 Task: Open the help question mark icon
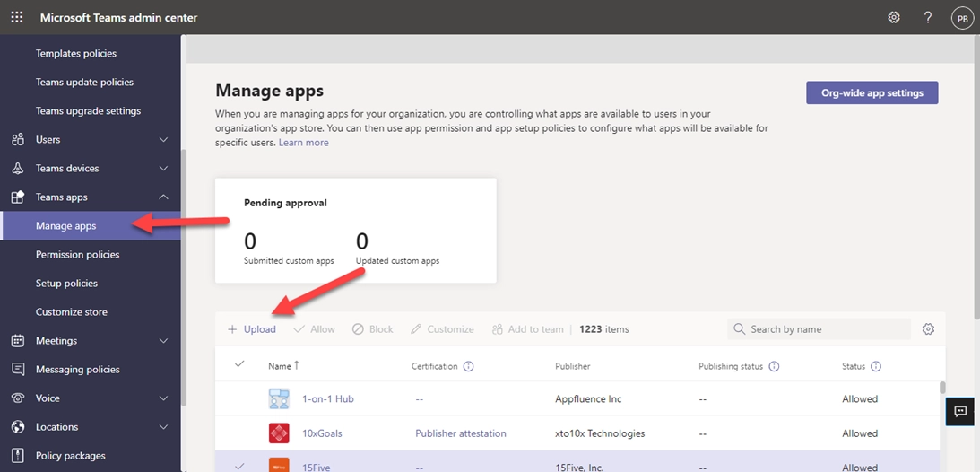[928, 18]
